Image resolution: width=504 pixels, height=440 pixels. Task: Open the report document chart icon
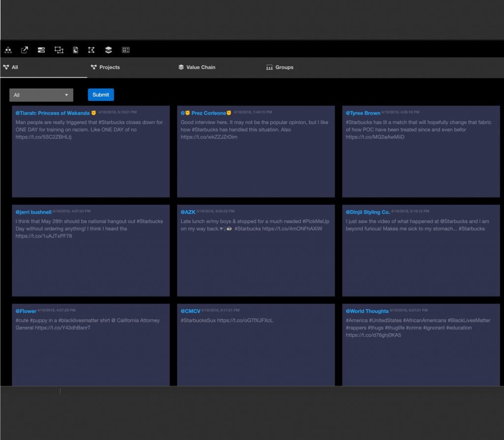pos(75,50)
